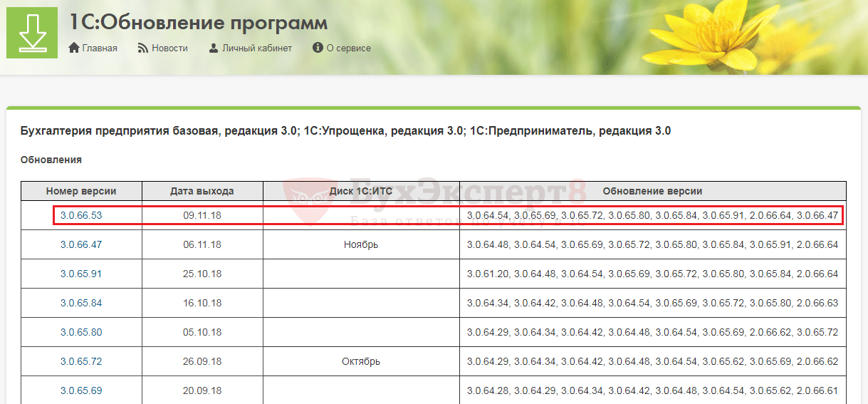Open the Новости menu item

tap(169, 48)
